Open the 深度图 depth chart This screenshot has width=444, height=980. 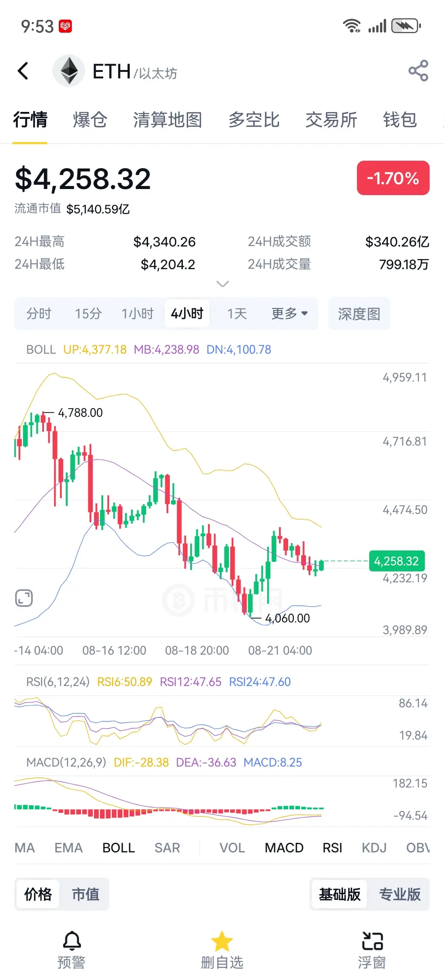(359, 314)
